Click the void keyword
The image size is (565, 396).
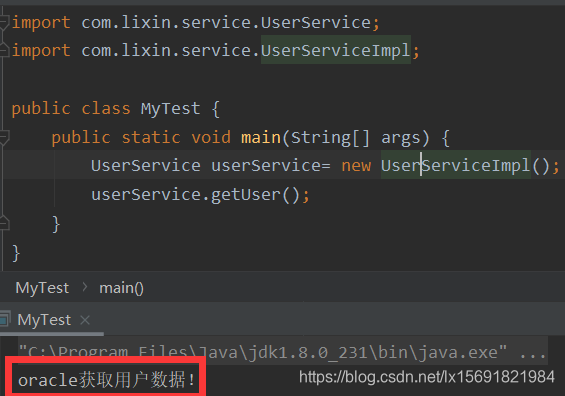211,137
